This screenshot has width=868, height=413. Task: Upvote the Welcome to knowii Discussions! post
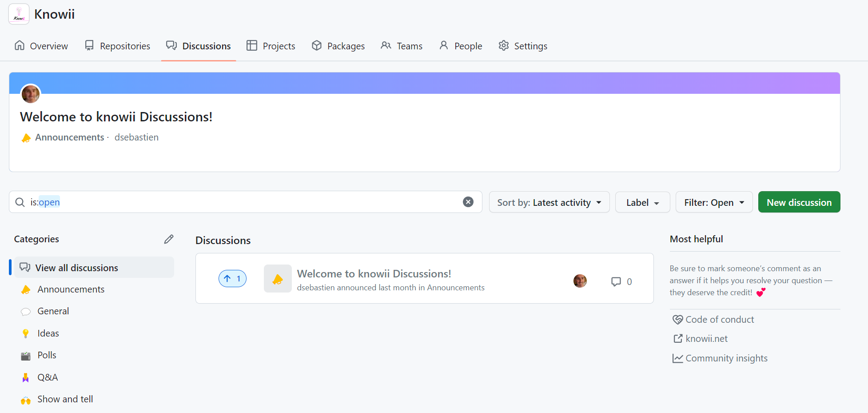tap(232, 279)
